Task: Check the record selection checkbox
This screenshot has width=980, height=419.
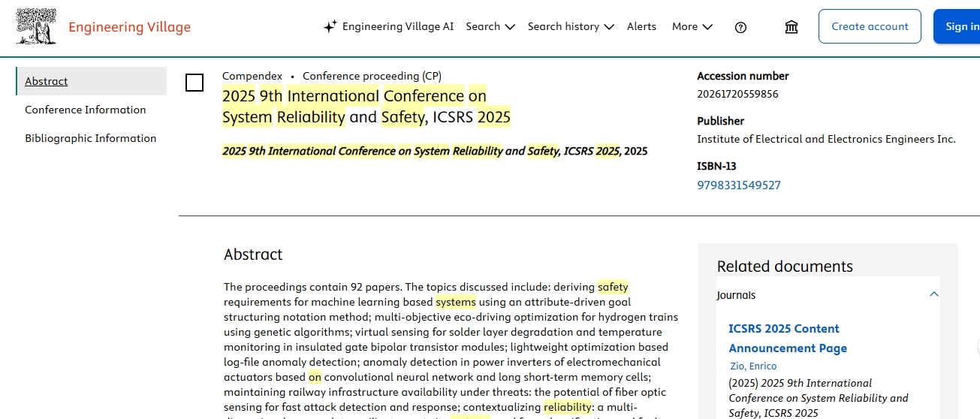Action: point(194,83)
